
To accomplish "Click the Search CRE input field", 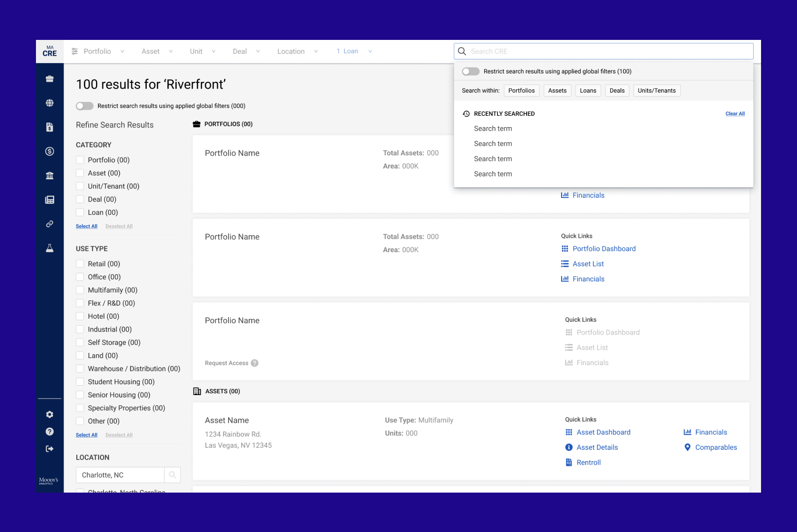I will 609,51.
